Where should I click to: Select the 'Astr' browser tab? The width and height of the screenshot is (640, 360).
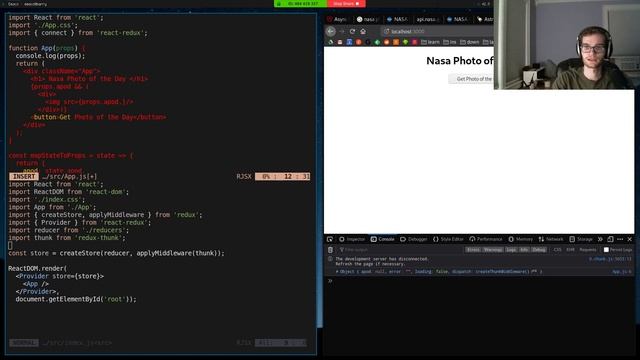(485, 19)
